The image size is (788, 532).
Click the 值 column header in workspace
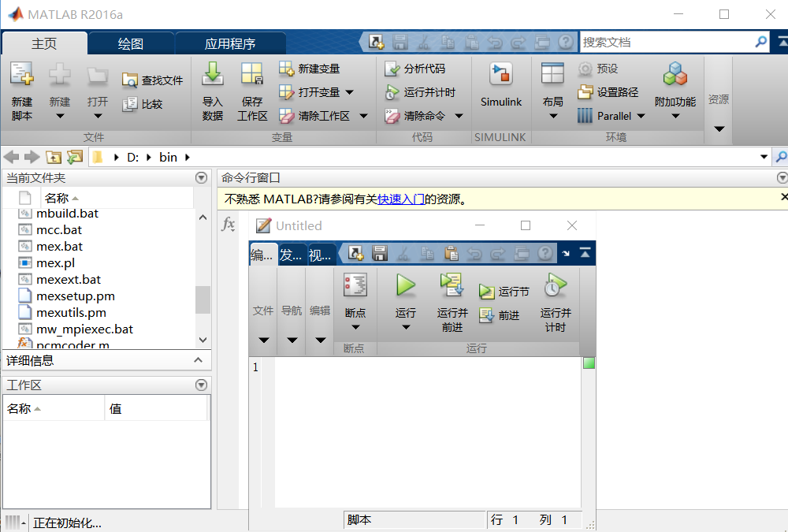(156, 408)
